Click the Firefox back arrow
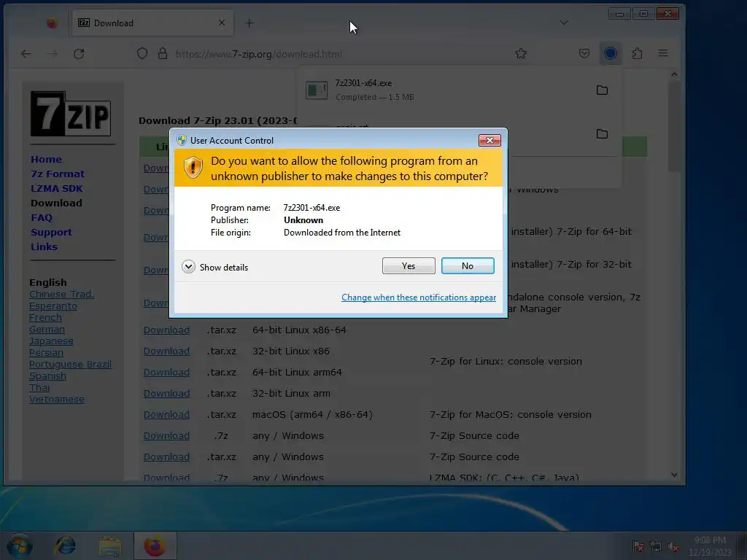This screenshot has height=560, width=747. (x=26, y=54)
